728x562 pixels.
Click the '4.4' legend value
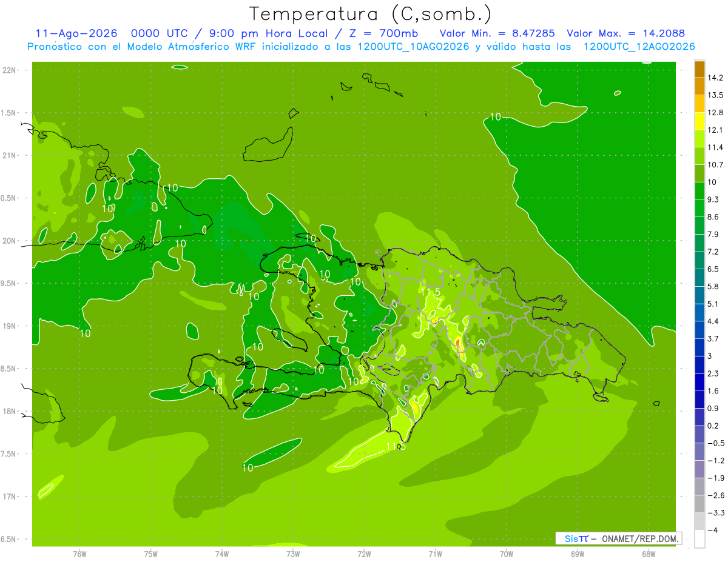point(713,321)
